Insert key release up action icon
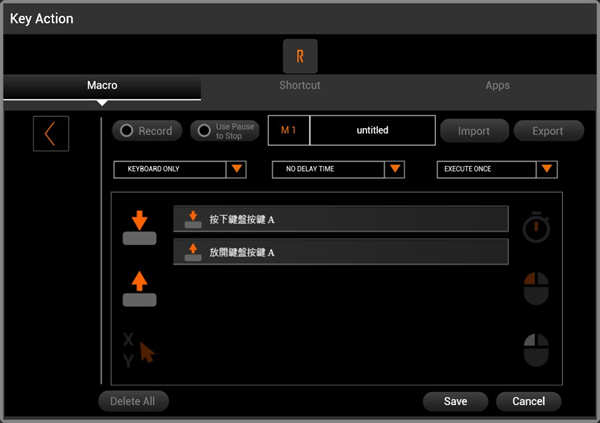 coord(139,289)
